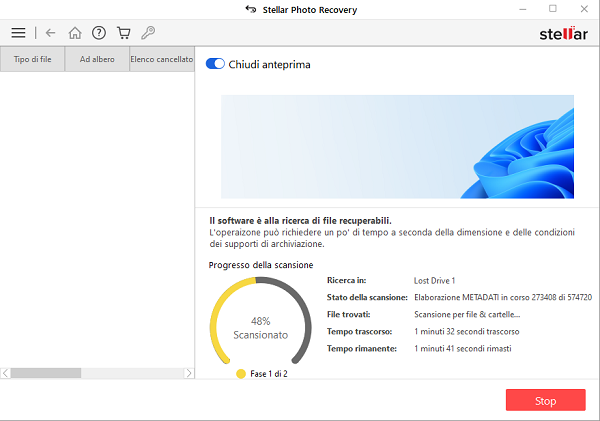600x421 pixels.
Task: Minimize the Stellar Photo Recovery window
Action: coord(523,9)
